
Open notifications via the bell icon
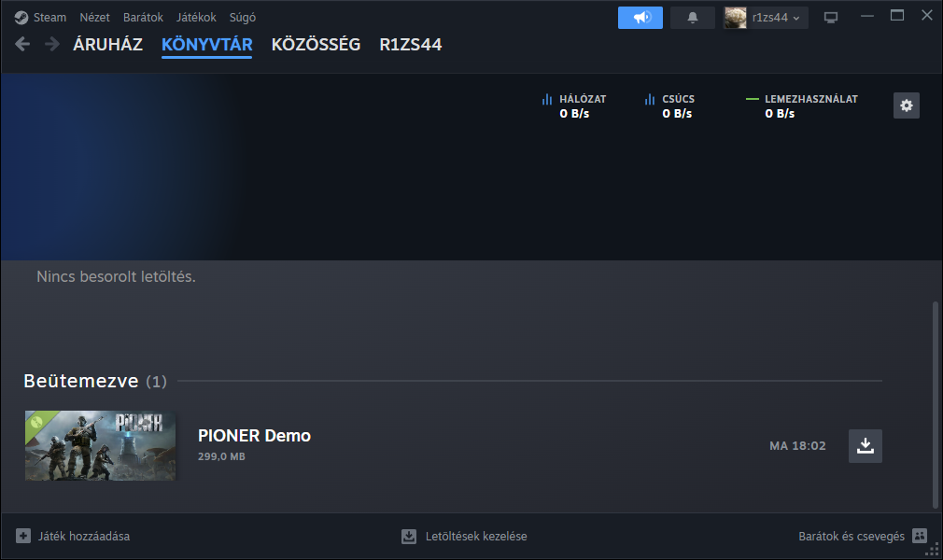pyautogui.click(x=692, y=18)
